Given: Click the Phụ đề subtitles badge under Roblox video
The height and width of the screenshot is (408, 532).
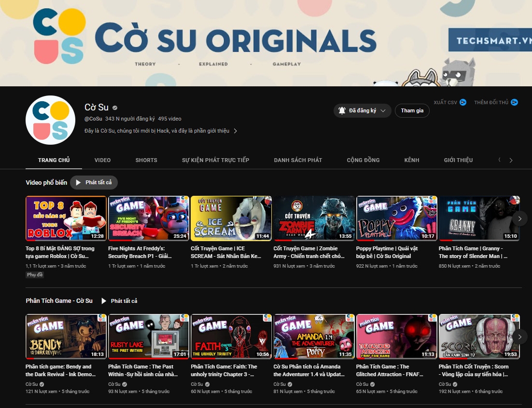Looking at the screenshot, I should tap(35, 275).
